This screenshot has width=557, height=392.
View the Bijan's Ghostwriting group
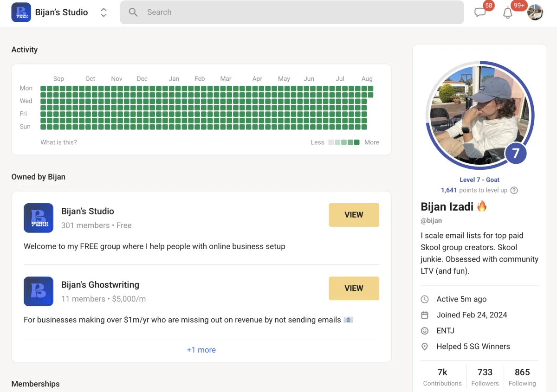(354, 288)
